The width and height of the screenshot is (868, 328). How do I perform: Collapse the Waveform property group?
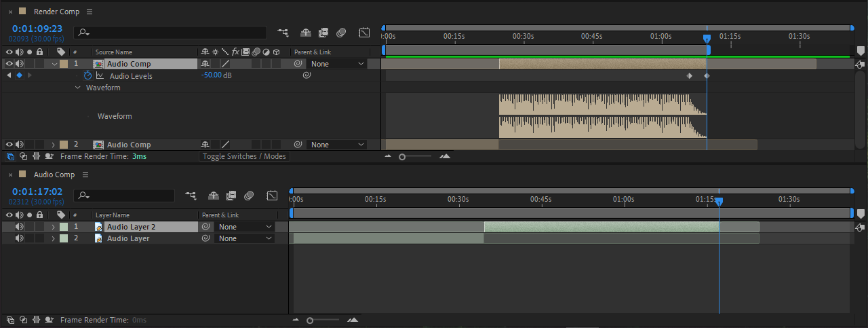click(77, 88)
